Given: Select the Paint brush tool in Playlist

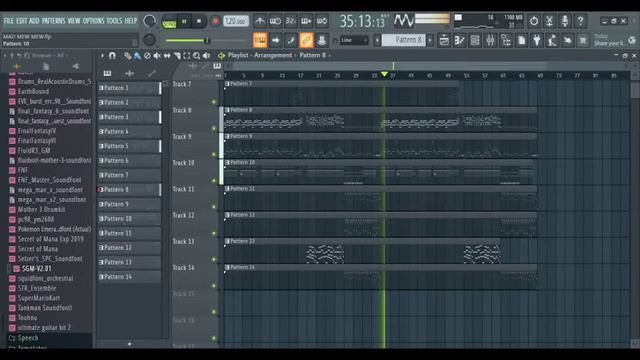Looking at the screenshot, I should pos(137,56).
